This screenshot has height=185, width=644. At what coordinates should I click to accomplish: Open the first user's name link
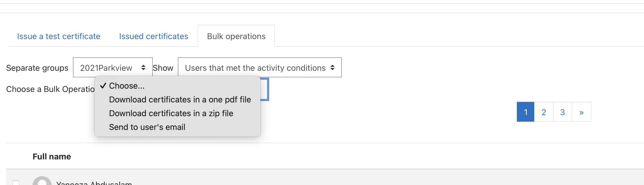click(94, 183)
